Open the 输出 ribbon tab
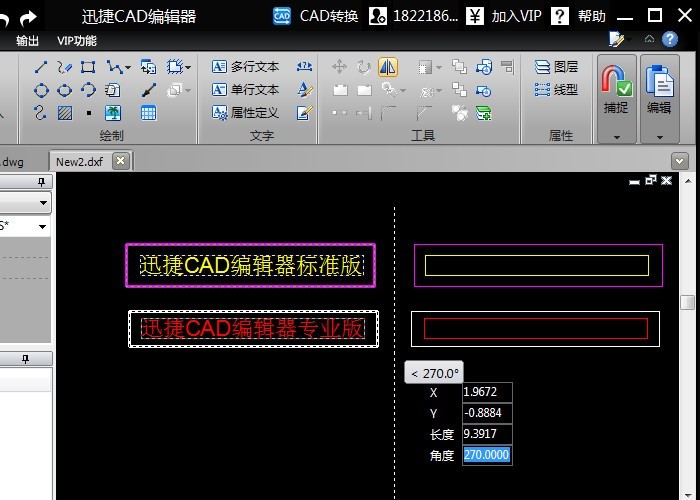 pos(27,41)
